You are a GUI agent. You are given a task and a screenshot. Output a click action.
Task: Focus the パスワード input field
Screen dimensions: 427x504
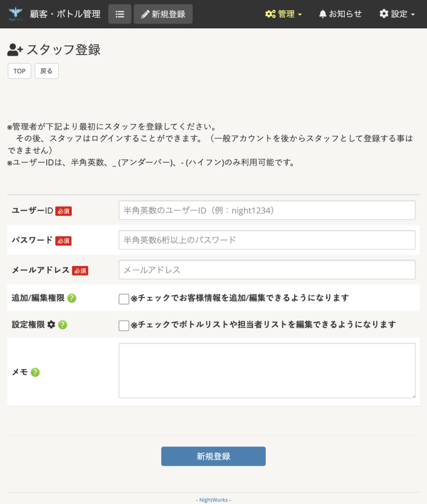[x=267, y=240]
